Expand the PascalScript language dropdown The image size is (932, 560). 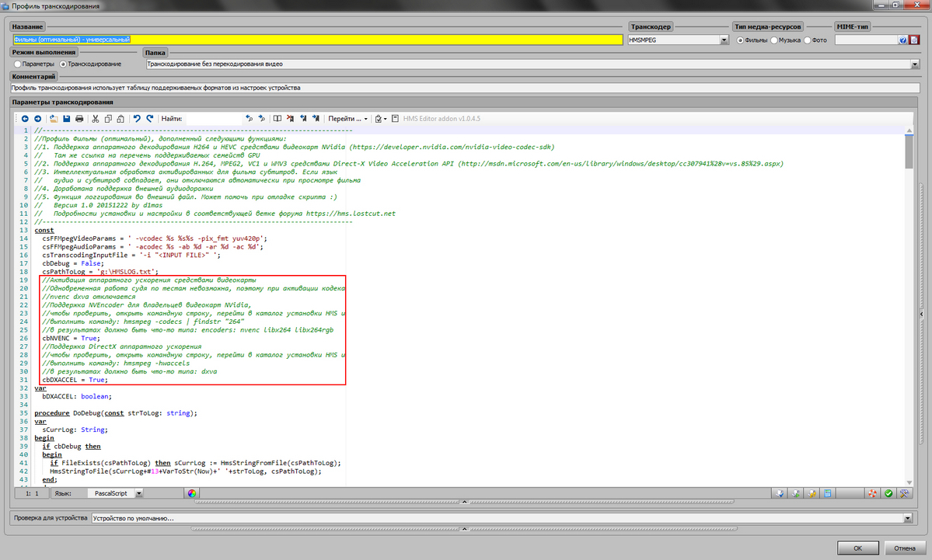tap(138, 492)
